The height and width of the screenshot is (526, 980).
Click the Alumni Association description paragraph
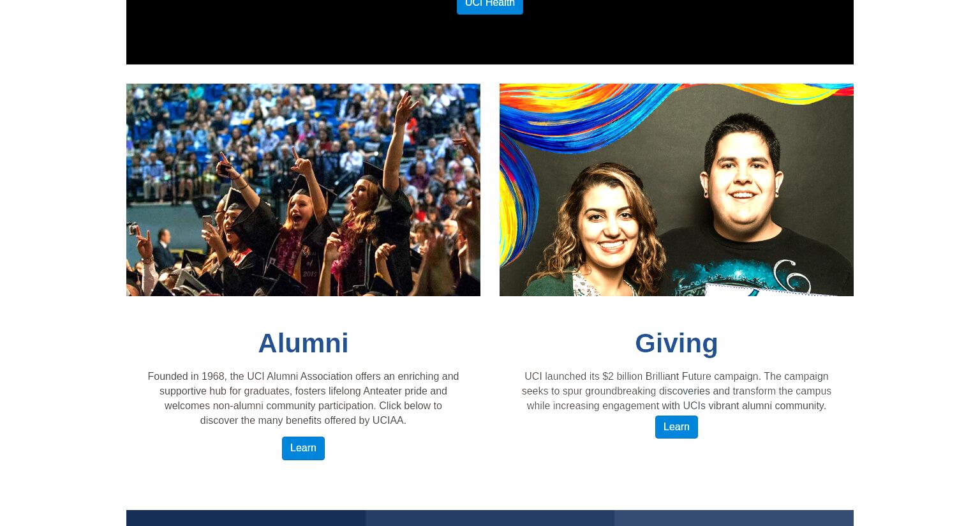pyautogui.click(x=303, y=398)
